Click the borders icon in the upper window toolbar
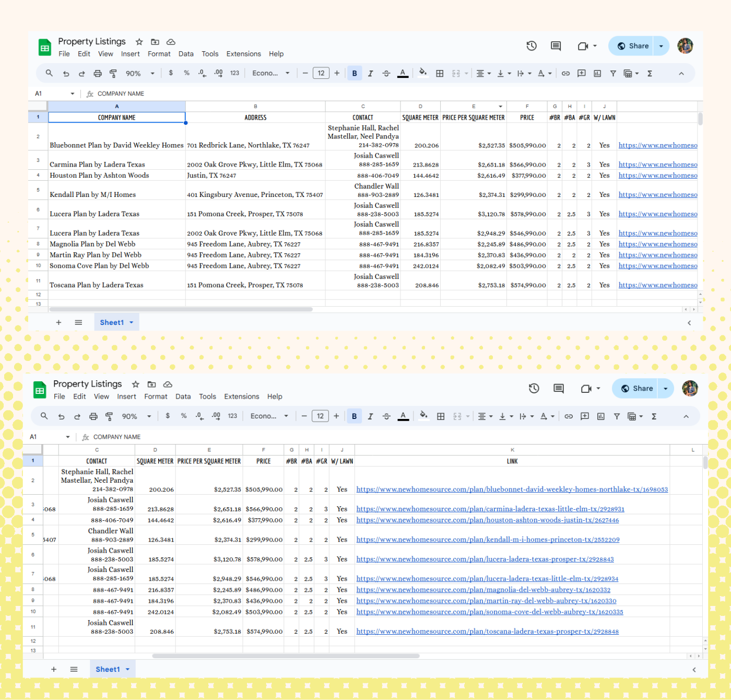 point(440,74)
